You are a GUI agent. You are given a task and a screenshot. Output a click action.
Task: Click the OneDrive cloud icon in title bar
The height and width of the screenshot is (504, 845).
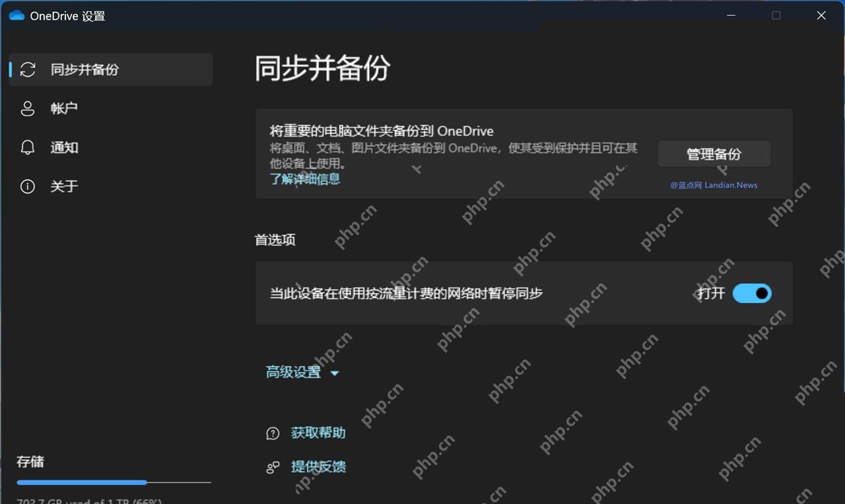coord(17,16)
